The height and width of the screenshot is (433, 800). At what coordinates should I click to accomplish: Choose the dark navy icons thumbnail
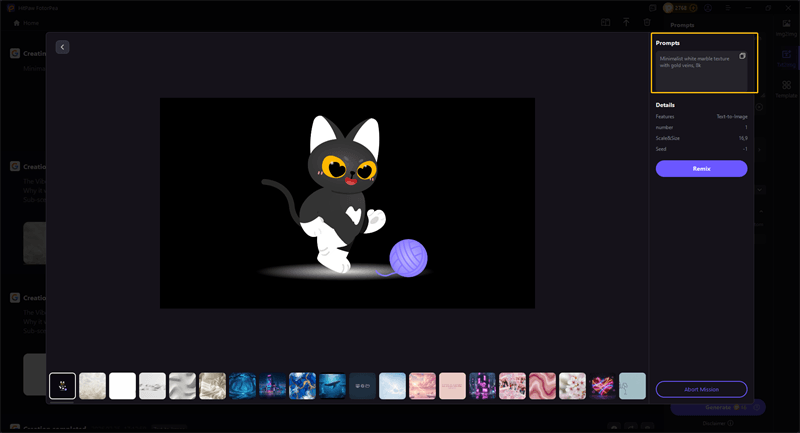point(362,386)
